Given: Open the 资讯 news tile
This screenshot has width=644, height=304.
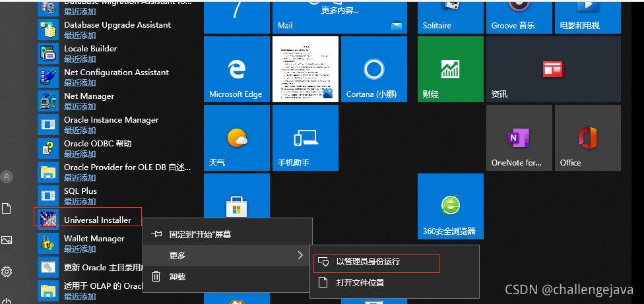Looking at the screenshot, I should click(x=553, y=69).
